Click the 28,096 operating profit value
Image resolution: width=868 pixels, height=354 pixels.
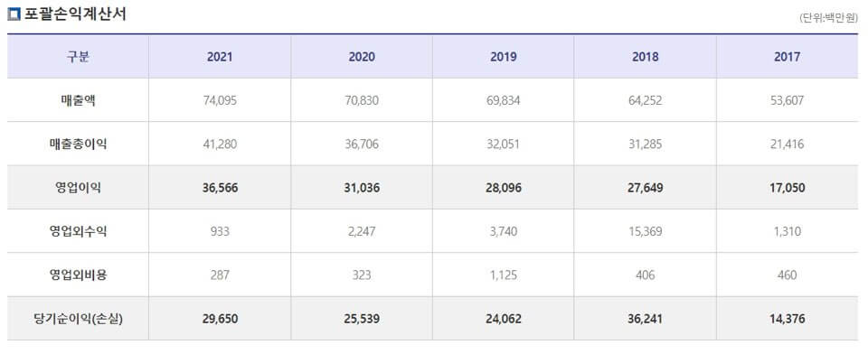point(504,188)
